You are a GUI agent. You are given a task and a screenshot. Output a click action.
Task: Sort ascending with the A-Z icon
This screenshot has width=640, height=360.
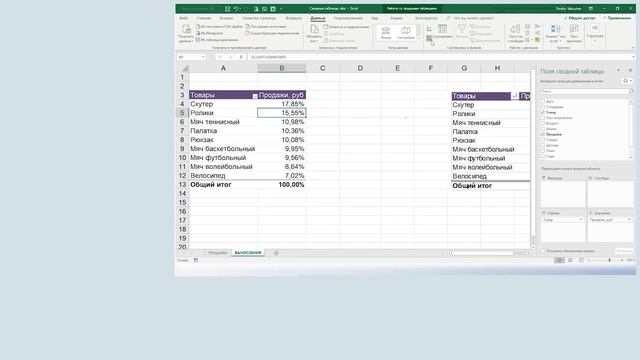click(429, 29)
